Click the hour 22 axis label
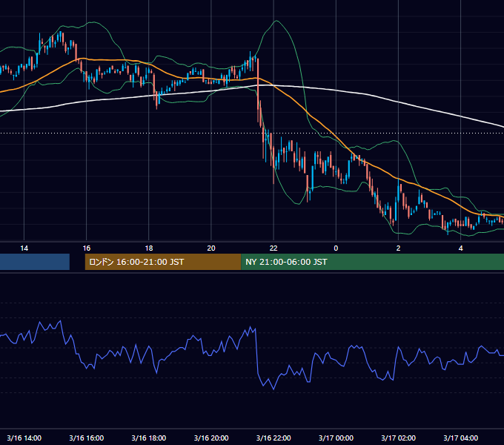The width and height of the screenshot is (504, 445). point(273,248)
